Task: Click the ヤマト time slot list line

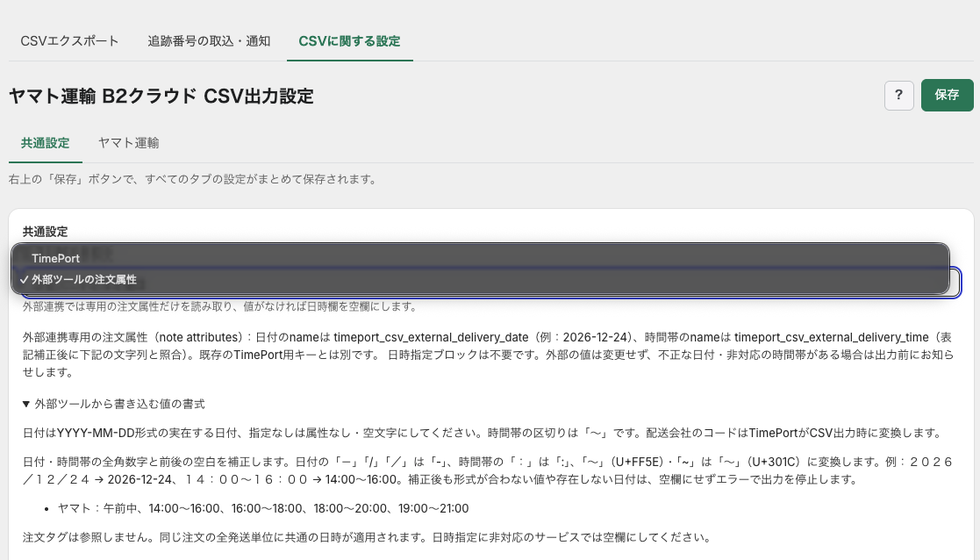Action: (263, 509)
